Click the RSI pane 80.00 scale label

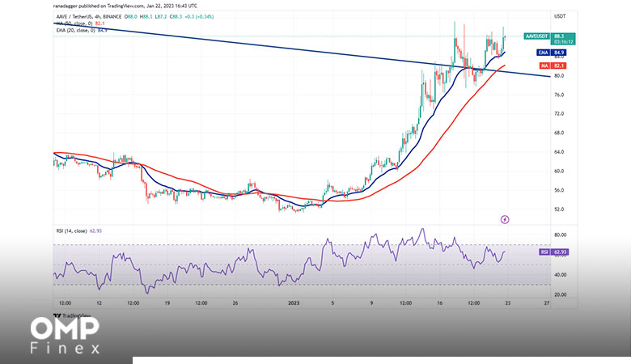(x=560, y=235)
